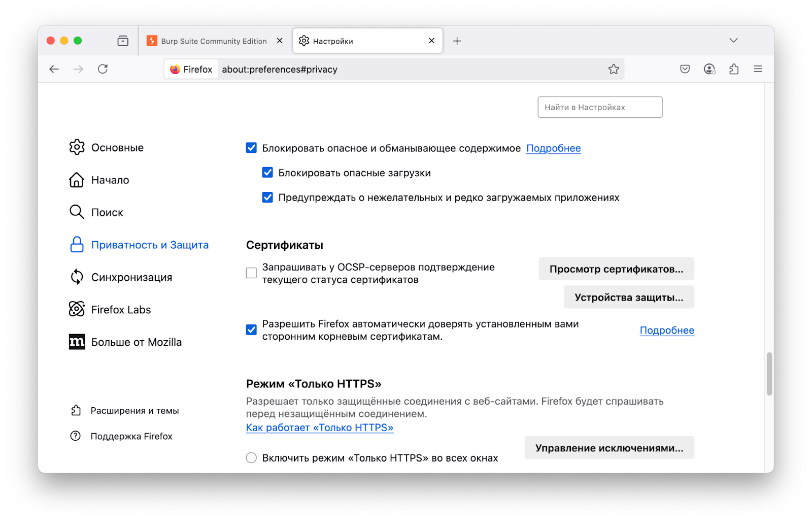The width and height of the screenshot is (812, 523).
Task: Switch to Burp Suite Community Edition tab
Action: point(215,41)
